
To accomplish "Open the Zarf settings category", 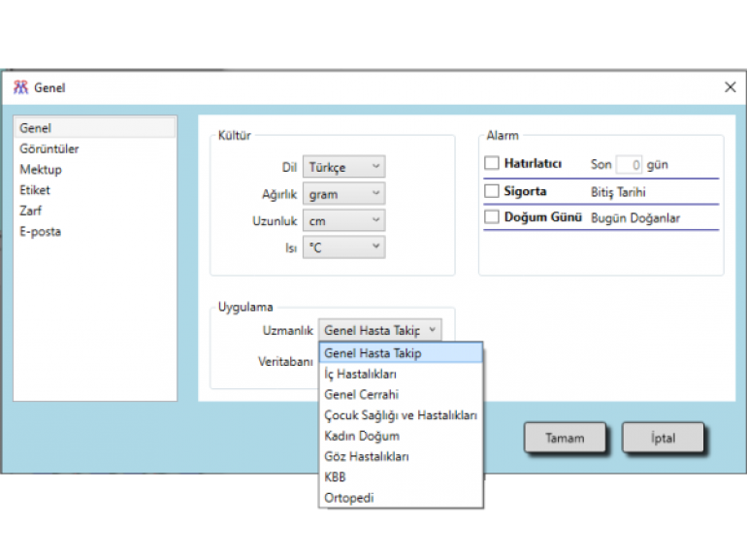I will [x=95, y=211].
